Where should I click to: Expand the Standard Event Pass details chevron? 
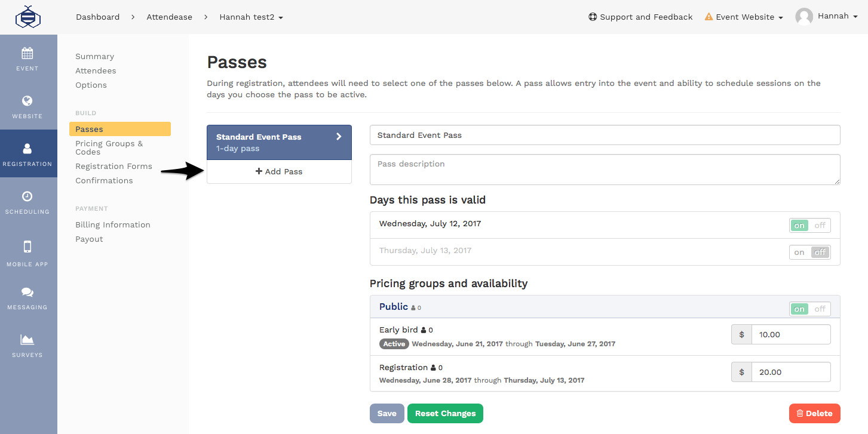coord(339,137)
